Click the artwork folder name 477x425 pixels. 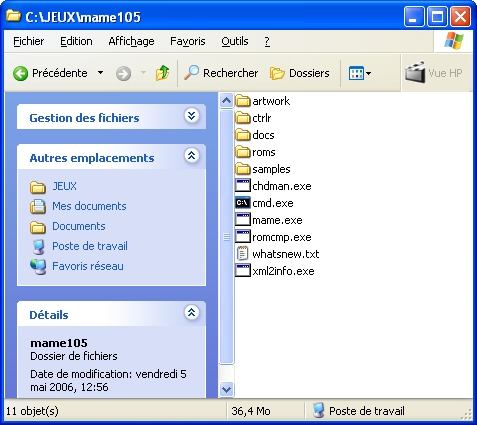point(271,101)
